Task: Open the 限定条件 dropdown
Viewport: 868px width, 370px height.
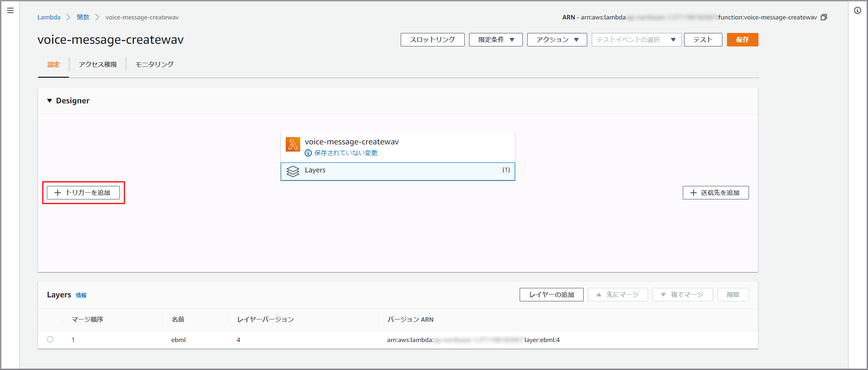Action: [496, 40]
